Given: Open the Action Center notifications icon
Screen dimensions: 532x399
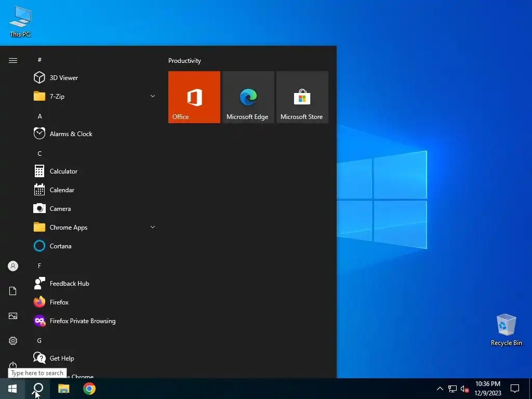Looking at the screenshot, I should click(515, 389).
